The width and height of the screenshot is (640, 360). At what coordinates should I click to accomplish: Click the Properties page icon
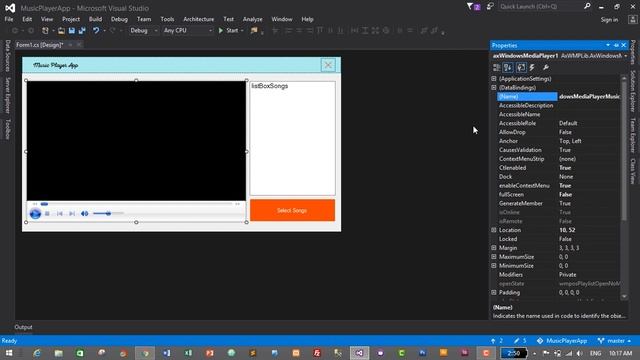tap(521, 68)
